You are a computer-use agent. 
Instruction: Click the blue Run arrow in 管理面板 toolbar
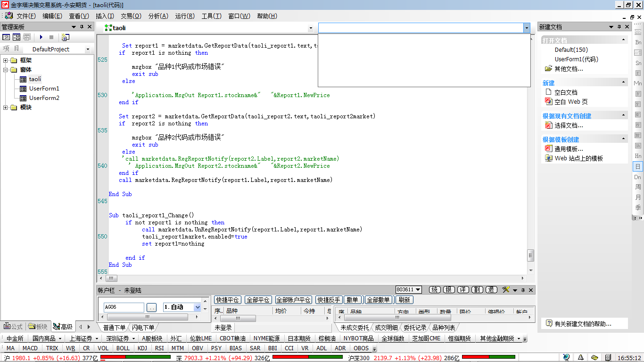coord(41,37)
